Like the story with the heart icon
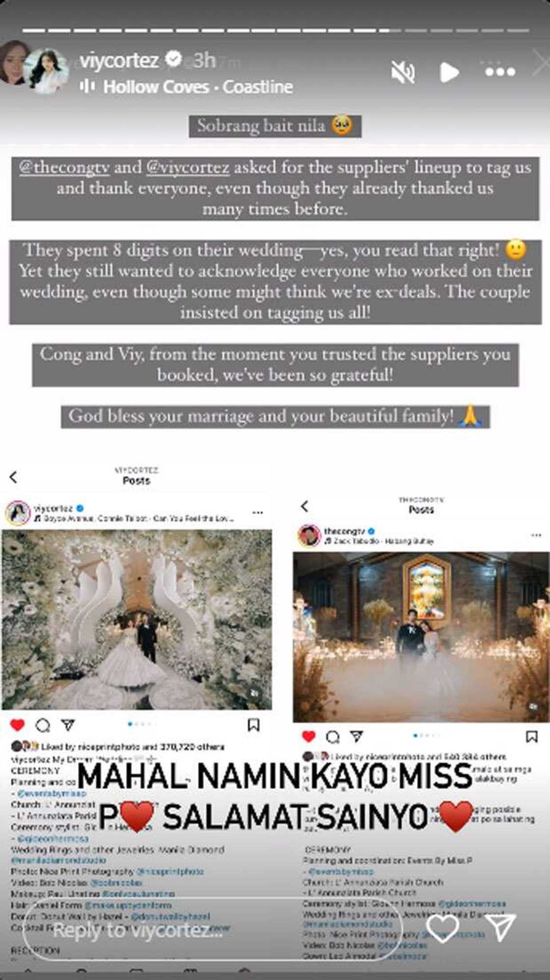This screenshot has height=980, width=550. tap(442, 927)
